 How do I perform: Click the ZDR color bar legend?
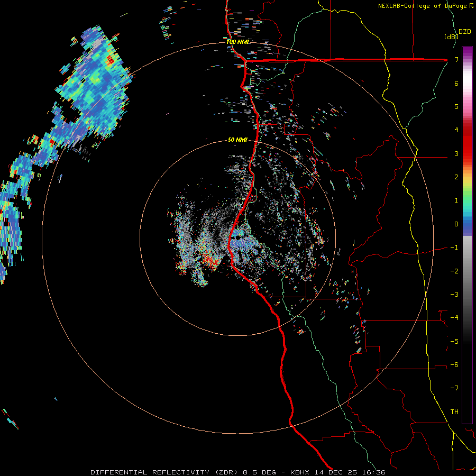tap(467, 235)
